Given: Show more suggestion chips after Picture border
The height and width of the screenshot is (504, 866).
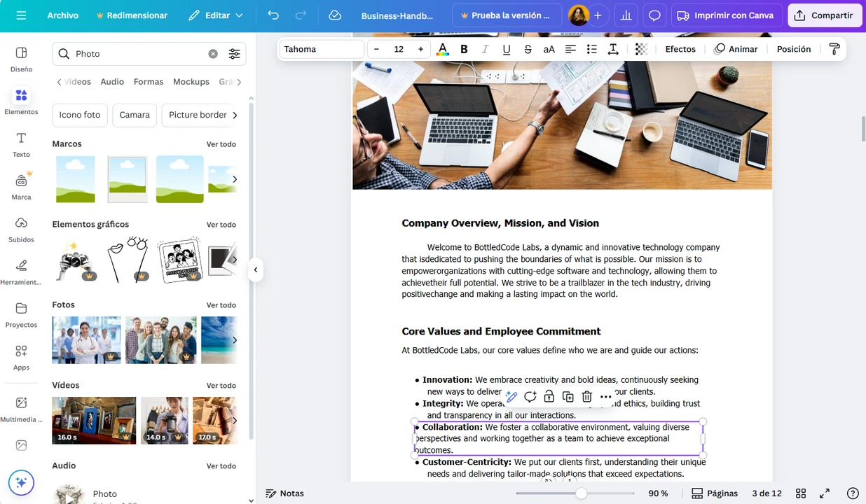Looking at the screenshot, I should point(235,115).
